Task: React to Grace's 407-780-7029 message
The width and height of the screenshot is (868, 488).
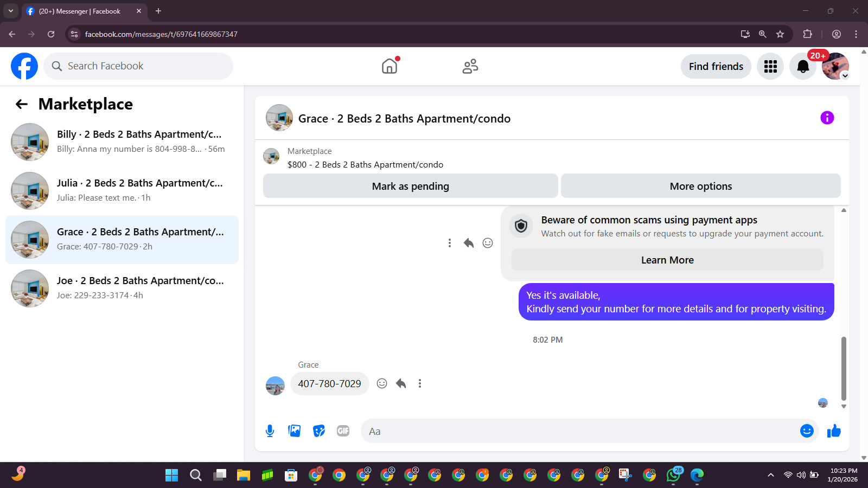Action: (382, 383)
